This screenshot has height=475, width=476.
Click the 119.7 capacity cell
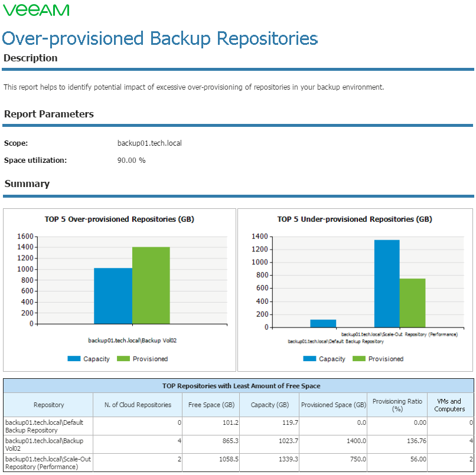point(269,426)
